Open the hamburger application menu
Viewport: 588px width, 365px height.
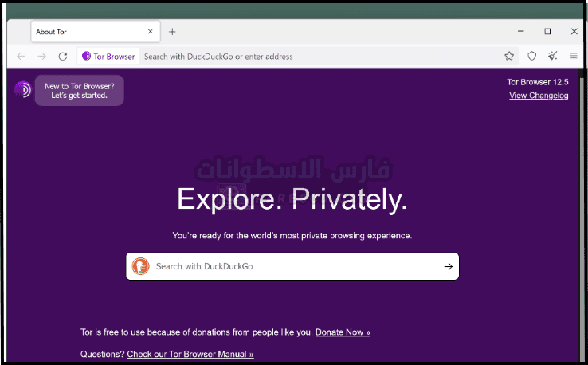point(574,57)
